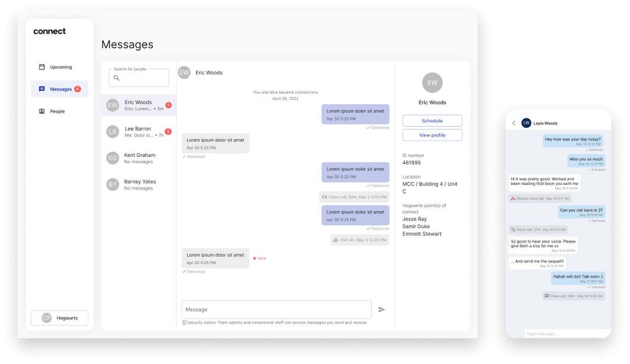Open Eric Woods' profile via View profile
The image size is (630, 364).
pyautogui.click(x=432, y=135)
